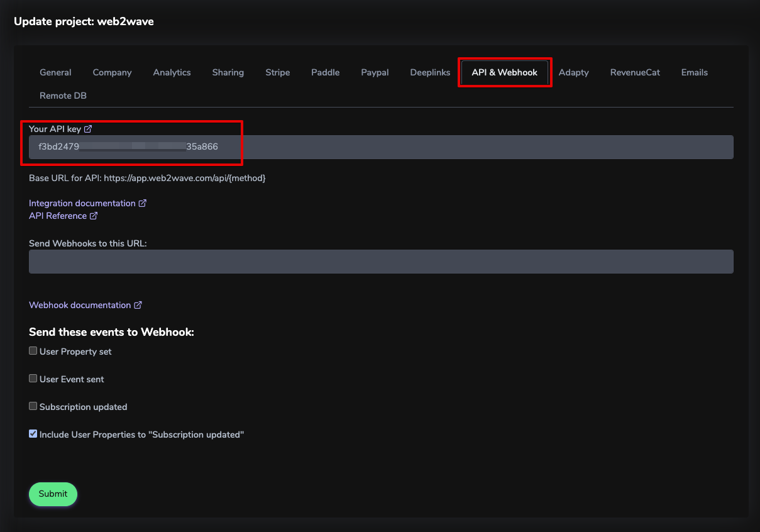Enable User Property set checkbox
The width and height of the screenshot is (760, 532).
(33, 351)
